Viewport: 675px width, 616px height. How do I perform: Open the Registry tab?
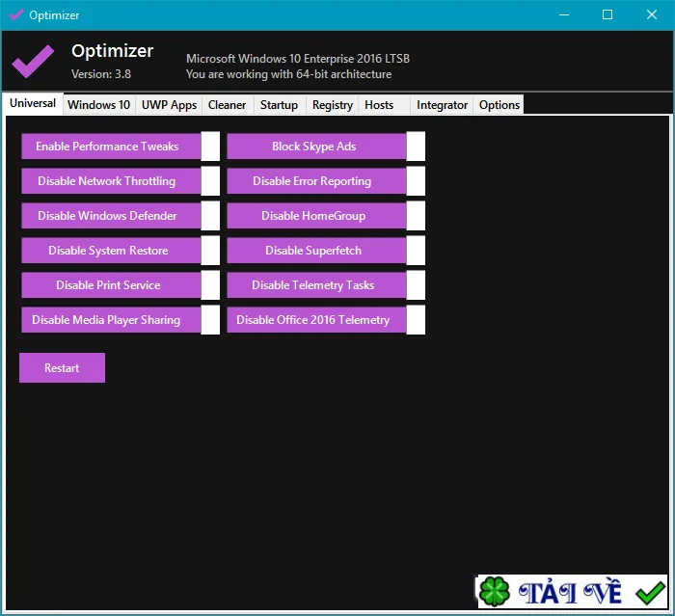(333, 105)
